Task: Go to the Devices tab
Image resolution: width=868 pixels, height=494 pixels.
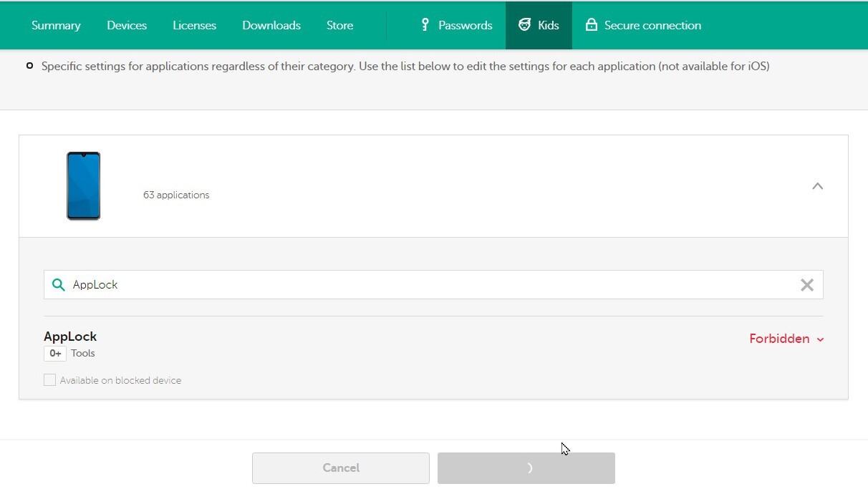Action: pos(127,25)
